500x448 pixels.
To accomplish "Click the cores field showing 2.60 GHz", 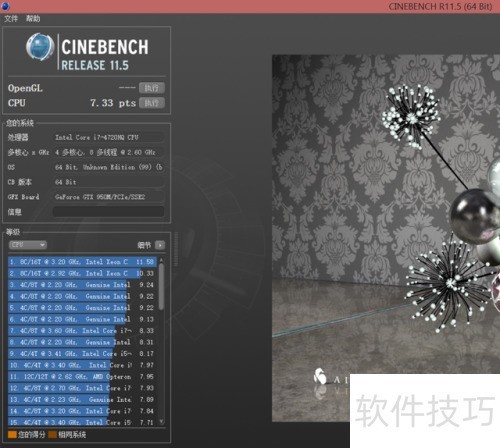I will coord(108,152).
